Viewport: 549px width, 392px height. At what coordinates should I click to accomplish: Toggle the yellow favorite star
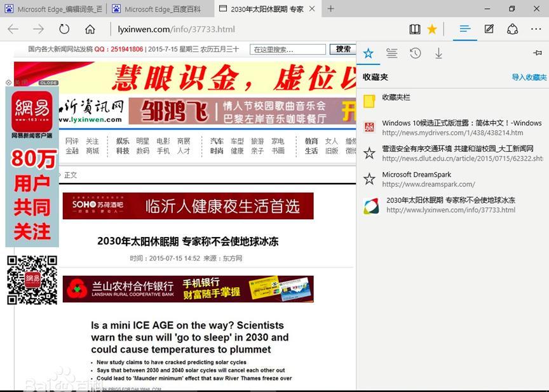tap(432, 29)
